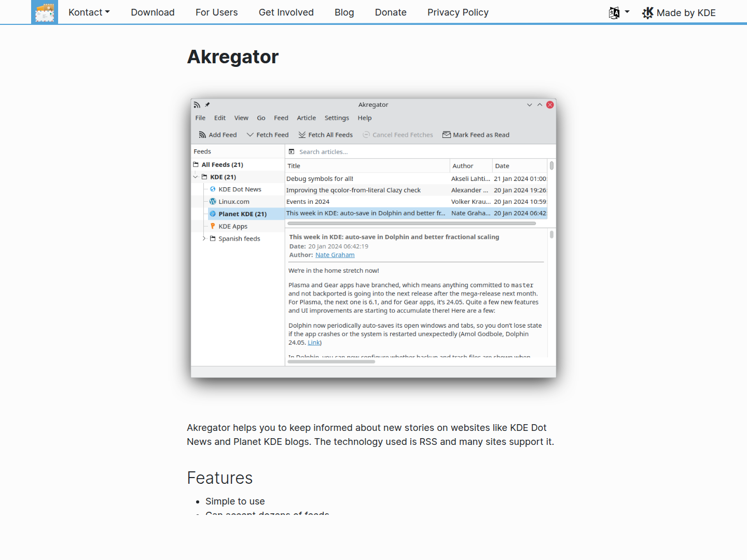
Task: Click the Fetch All Feeds toolbar button
Action: pyautogui.click(x=326, y=135)
